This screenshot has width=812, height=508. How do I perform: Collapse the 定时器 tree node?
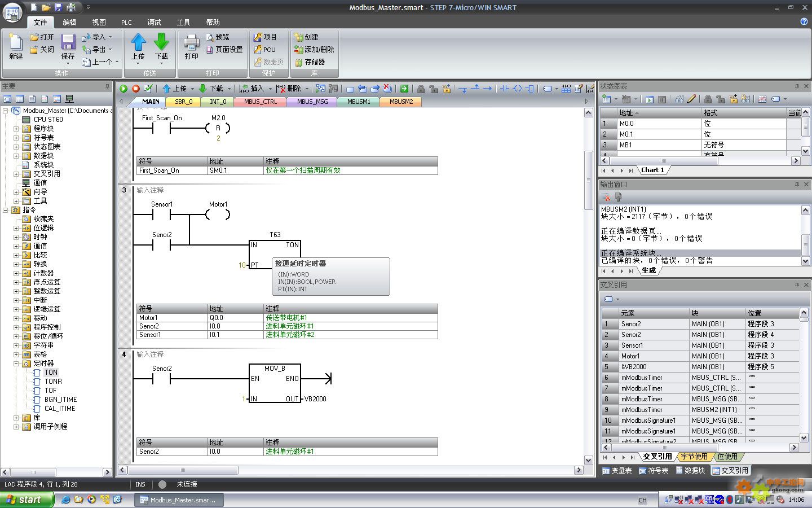(x=16, y=364)
